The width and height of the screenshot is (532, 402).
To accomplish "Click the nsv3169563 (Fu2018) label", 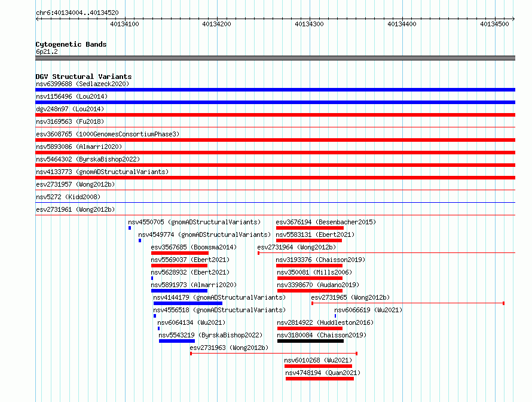I will (x=70, y=121).
